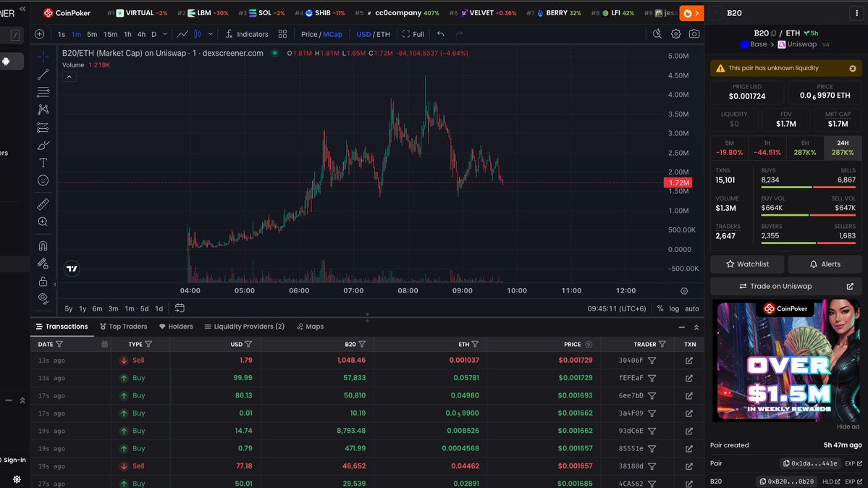
Task: Select the Transactions tab
Action: tap(62, 327)
